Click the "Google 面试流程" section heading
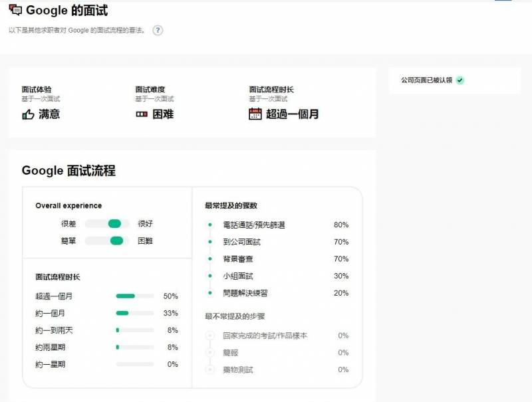 (x=66, y=171)
